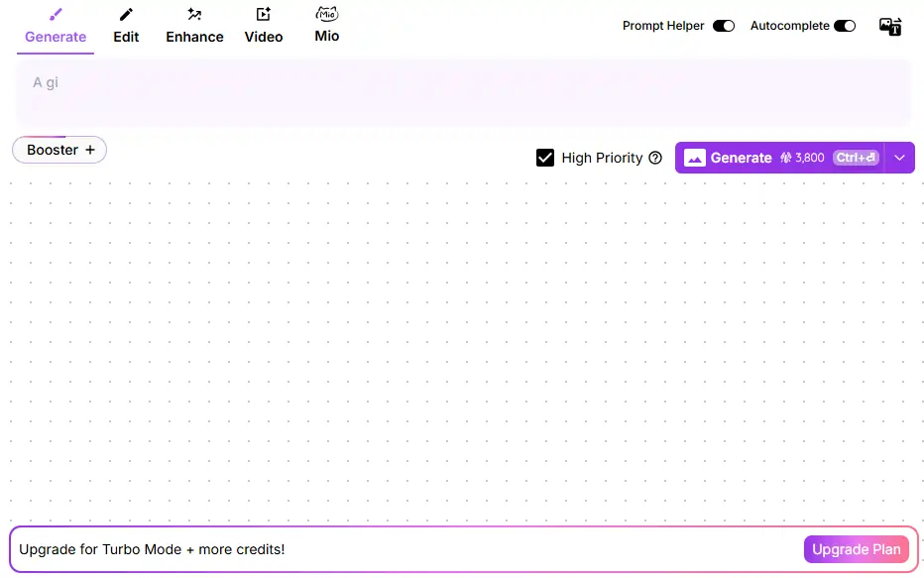This screenshot has height=578, width=924.
Task: Click the High Priority help question mark
Action: point(655,158)
